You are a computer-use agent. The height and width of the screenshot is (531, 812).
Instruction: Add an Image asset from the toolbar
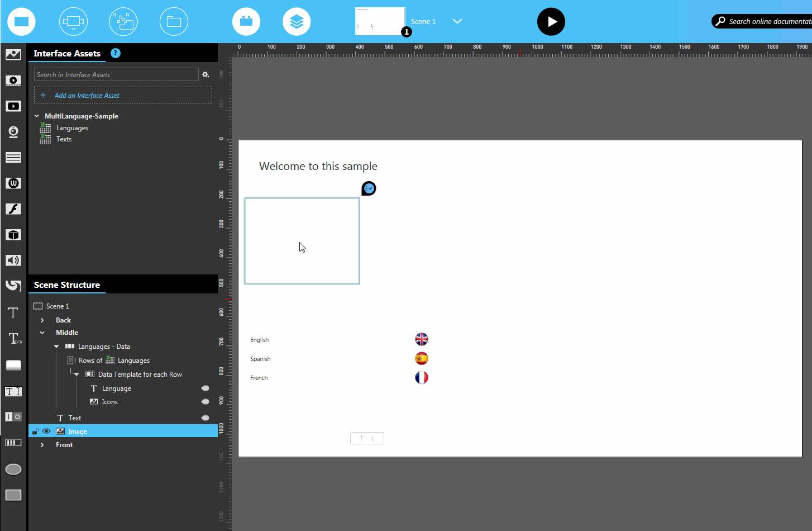click(x=13, y=54)
